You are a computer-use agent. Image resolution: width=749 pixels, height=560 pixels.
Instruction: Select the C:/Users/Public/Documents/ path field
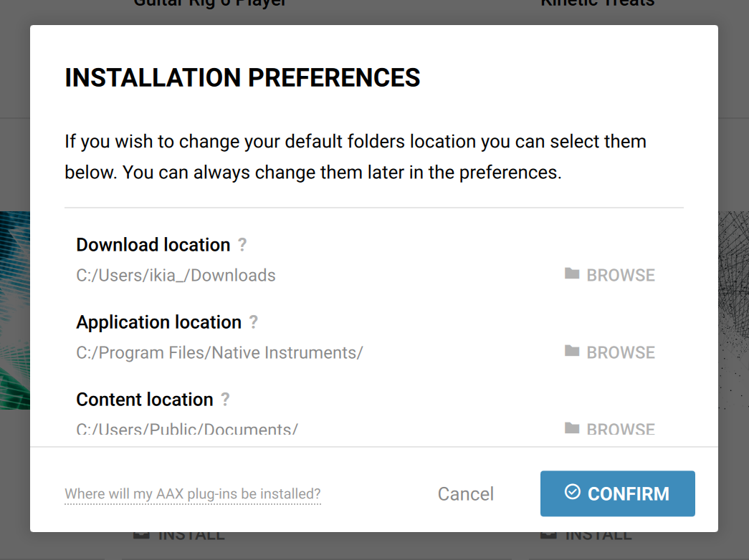[x=187, y=428]
